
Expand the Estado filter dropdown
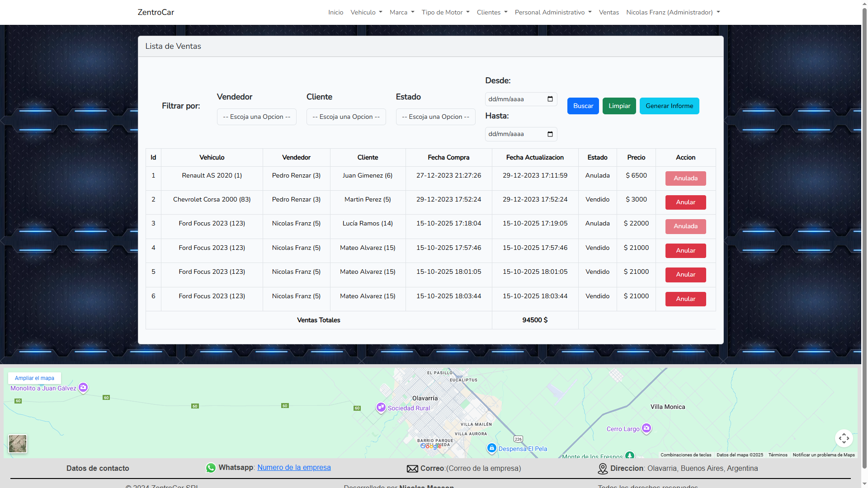pos(435,117)
